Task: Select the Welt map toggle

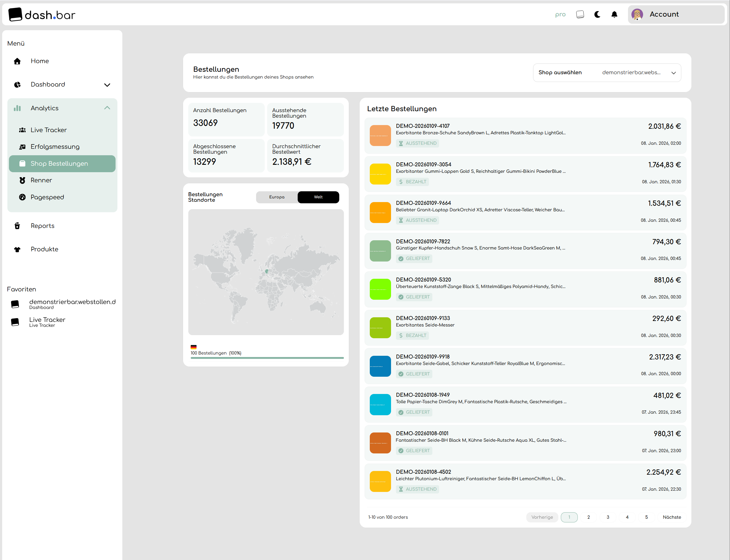Action: pos(318,197)
